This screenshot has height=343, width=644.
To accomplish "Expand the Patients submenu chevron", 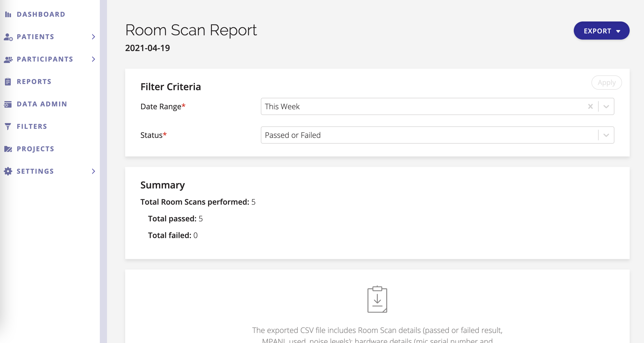I will [x=94, y=37].
